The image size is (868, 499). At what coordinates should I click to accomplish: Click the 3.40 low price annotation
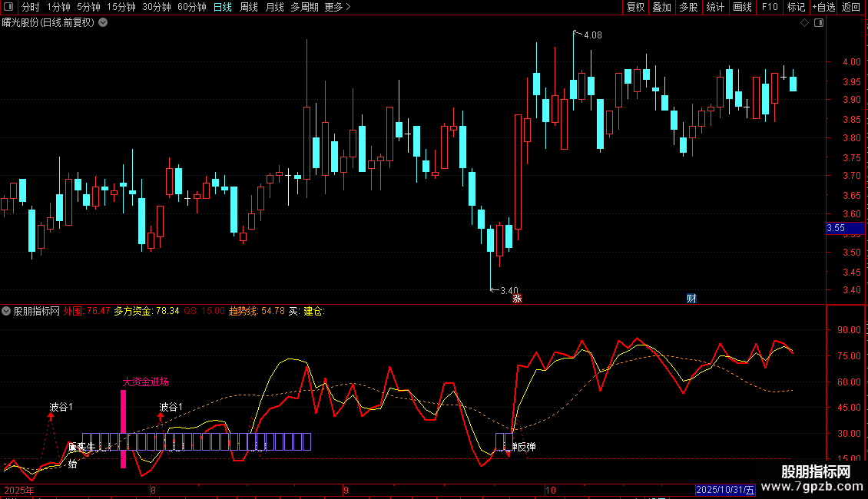point(509,290)
